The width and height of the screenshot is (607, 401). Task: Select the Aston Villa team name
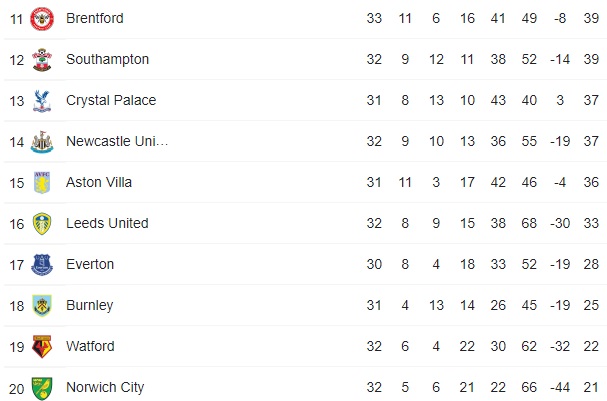(x=99, y=182)
